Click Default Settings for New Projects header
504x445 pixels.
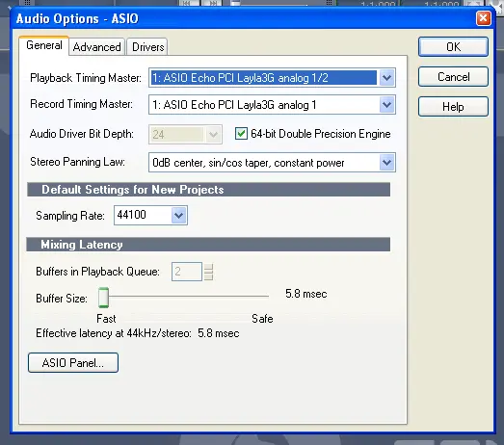208,190
